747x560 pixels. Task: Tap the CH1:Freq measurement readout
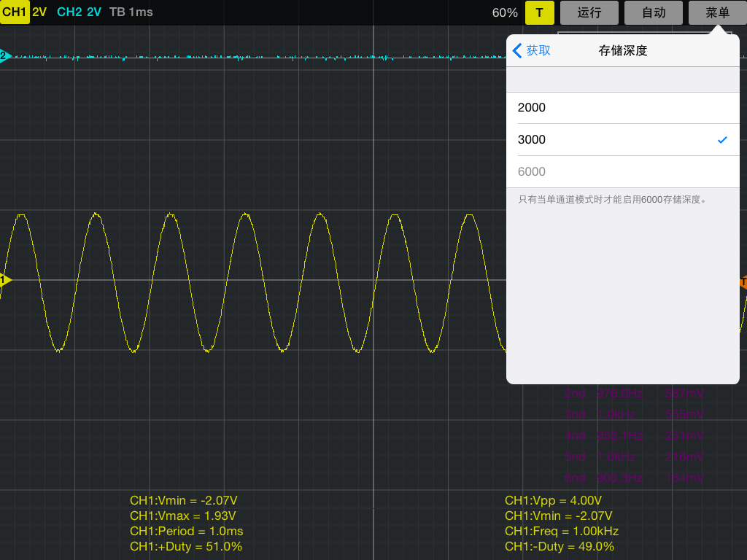tap(561, 531)
